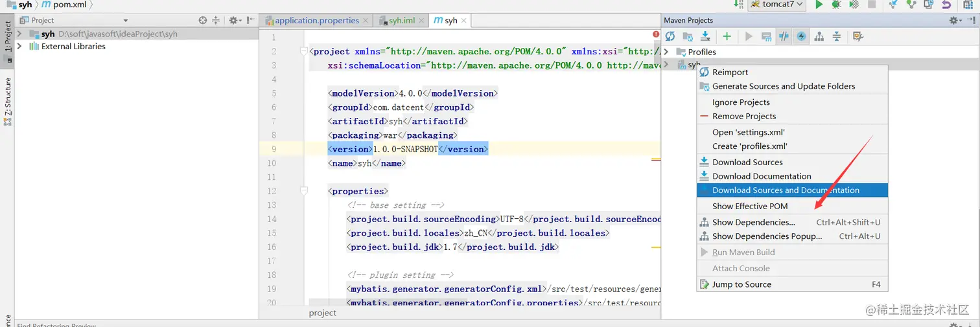Open Maven Projects panel gear menu

tap(955, 21)
